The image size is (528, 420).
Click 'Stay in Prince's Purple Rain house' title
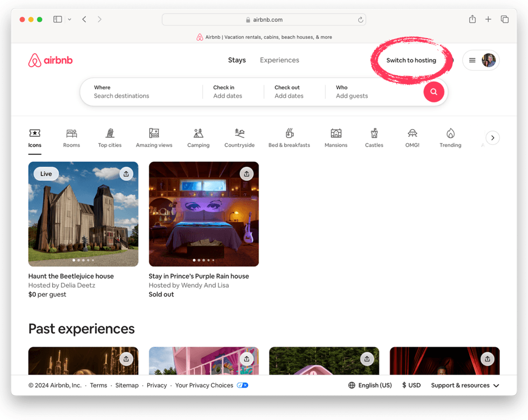pyautogui.click(x=198, y=276)
